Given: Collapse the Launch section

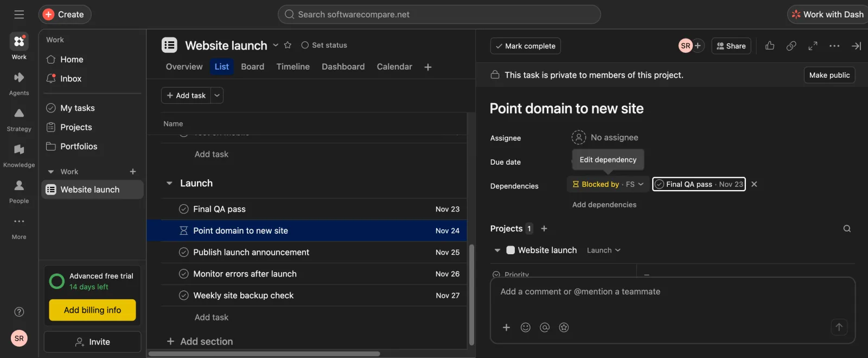Looking at the screenshot, I should point(169,184).
